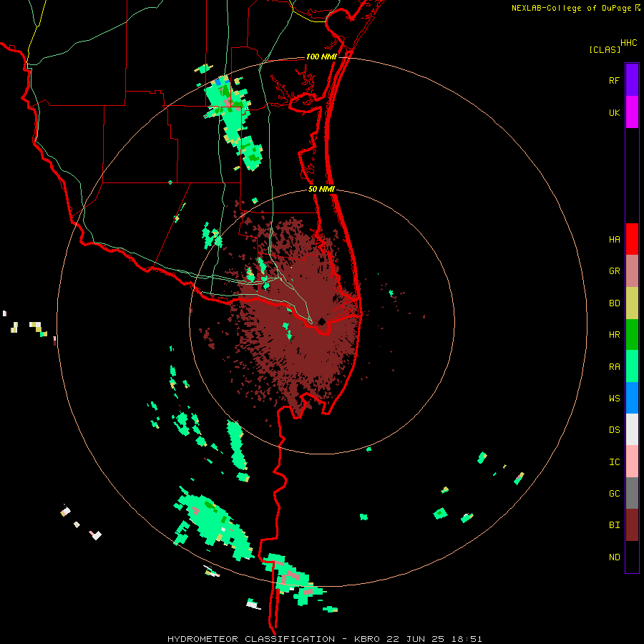Click the WS blue legend swatch
Viewport: 644px width, 644px height.
tap(632, 398)
